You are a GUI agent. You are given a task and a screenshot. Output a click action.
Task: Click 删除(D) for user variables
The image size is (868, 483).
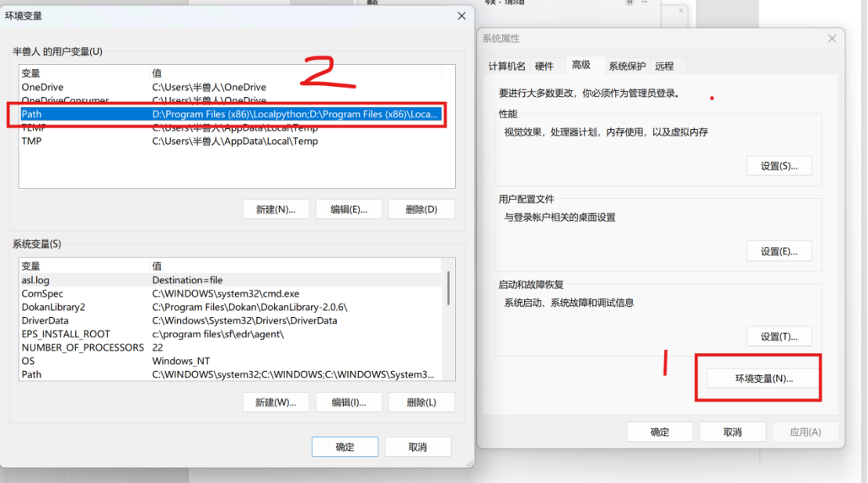coord(421,209)
